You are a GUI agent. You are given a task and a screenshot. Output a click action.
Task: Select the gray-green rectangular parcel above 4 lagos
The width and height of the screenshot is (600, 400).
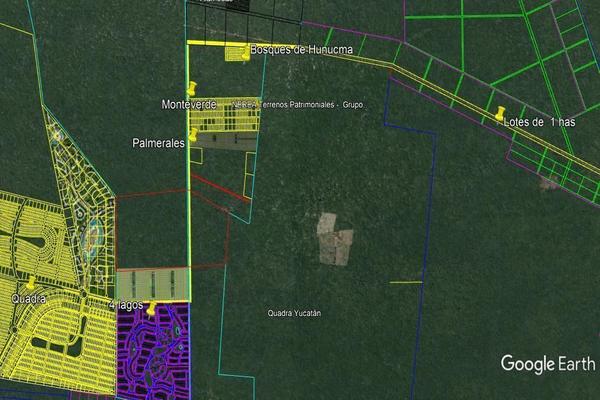click(152, 283)
